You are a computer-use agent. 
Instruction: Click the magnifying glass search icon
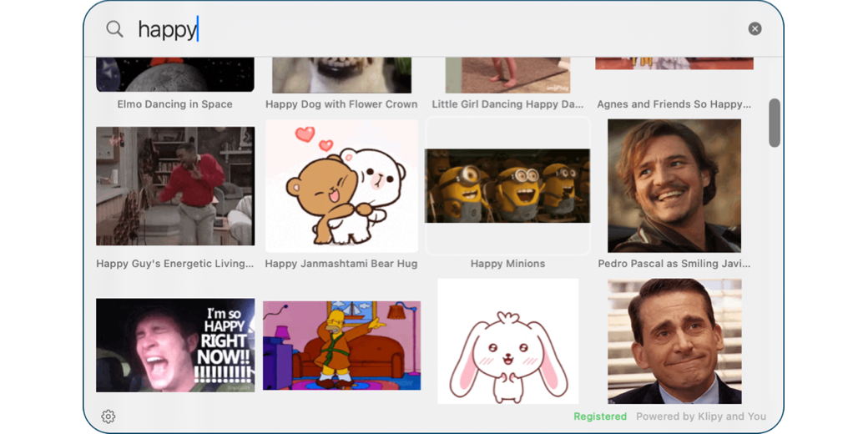pos(114,28)
